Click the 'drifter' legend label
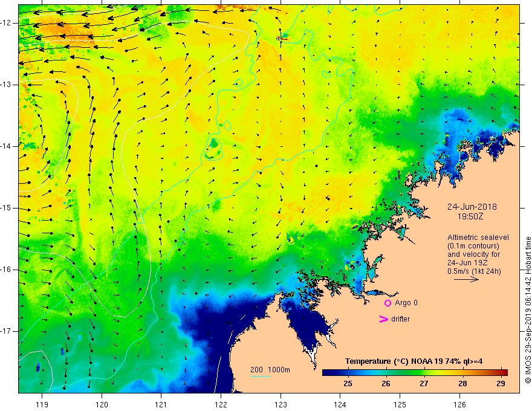 point(400,319)
